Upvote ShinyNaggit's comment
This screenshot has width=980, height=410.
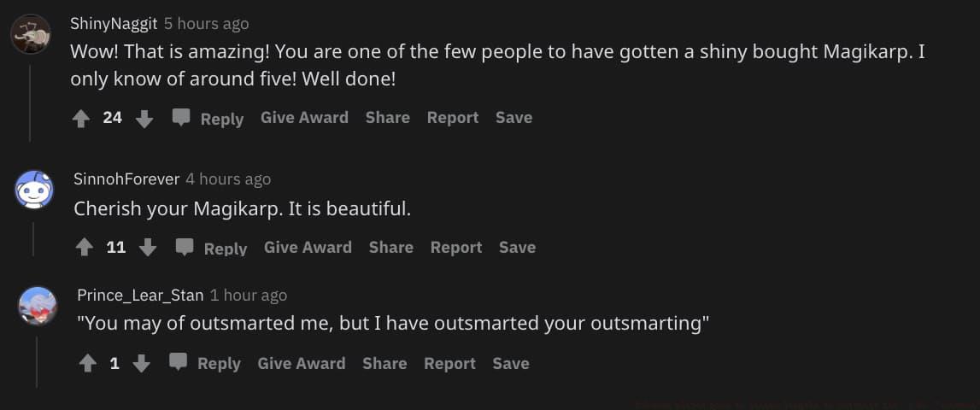[81, 118]
